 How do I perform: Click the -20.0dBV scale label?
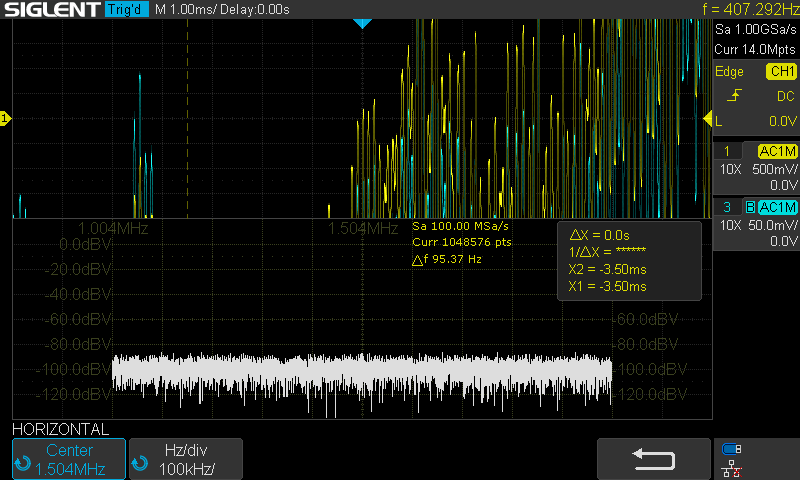[x=78, y=269]
